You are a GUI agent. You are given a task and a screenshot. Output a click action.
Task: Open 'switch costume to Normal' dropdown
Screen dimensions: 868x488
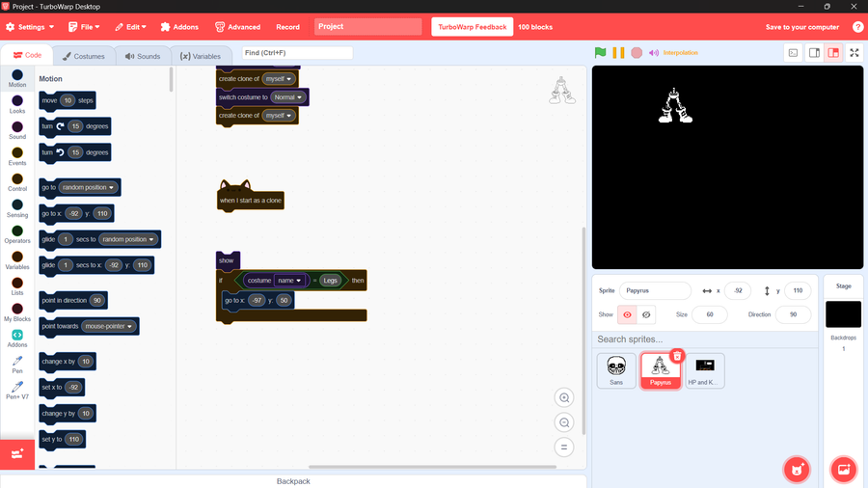287,97
